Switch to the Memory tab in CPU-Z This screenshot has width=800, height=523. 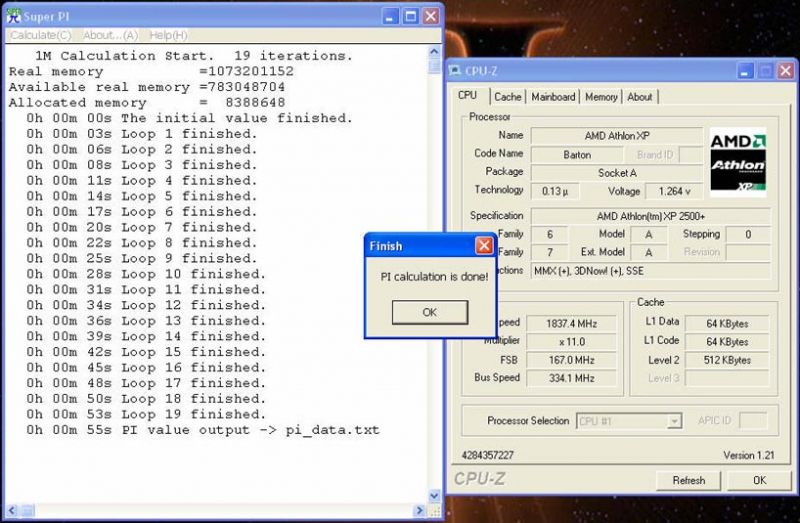coord(601,97)
